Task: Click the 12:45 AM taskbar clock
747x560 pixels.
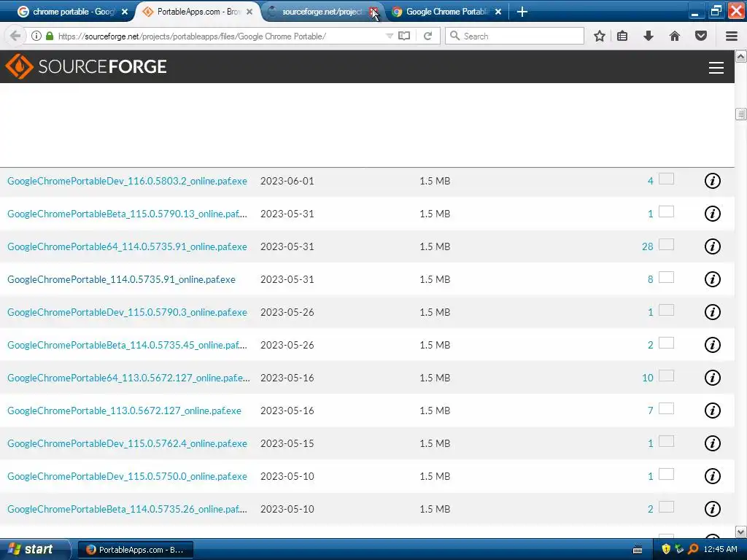Action: (x=720, y=549)
